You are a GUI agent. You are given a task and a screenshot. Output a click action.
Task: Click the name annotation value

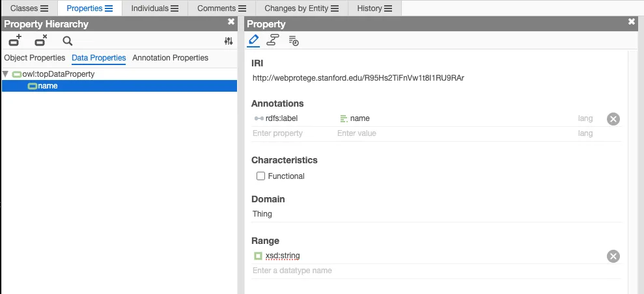click(360, 118)
